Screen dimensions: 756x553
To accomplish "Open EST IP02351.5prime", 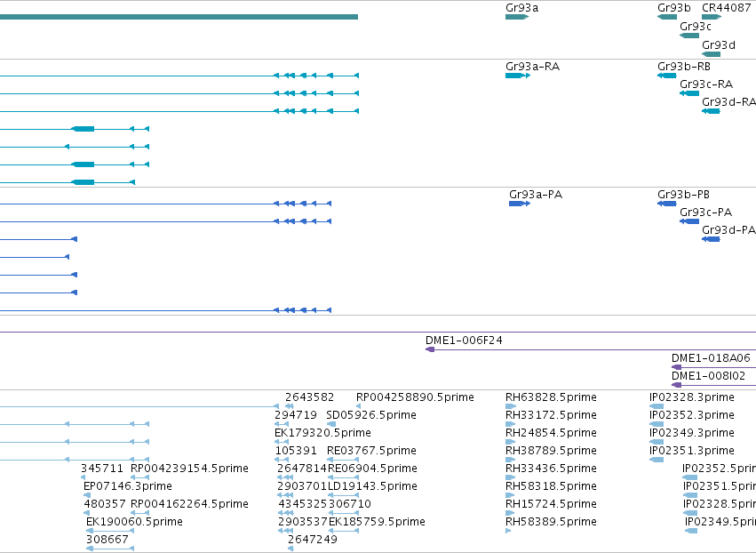I will point(690,495).
